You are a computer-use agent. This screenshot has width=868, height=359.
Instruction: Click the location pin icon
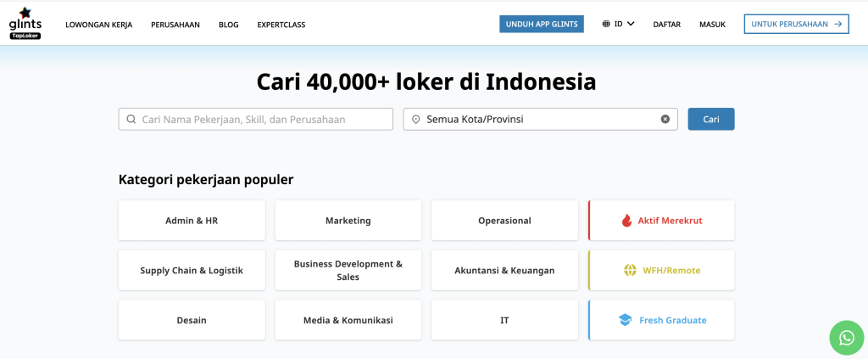coord(416,120)
